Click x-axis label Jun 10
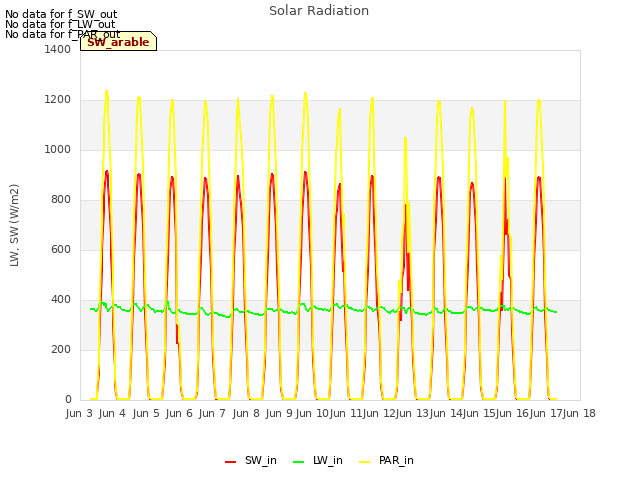This screenshot has height=480, width=640. pyautogui.click(x=312, y=413)
